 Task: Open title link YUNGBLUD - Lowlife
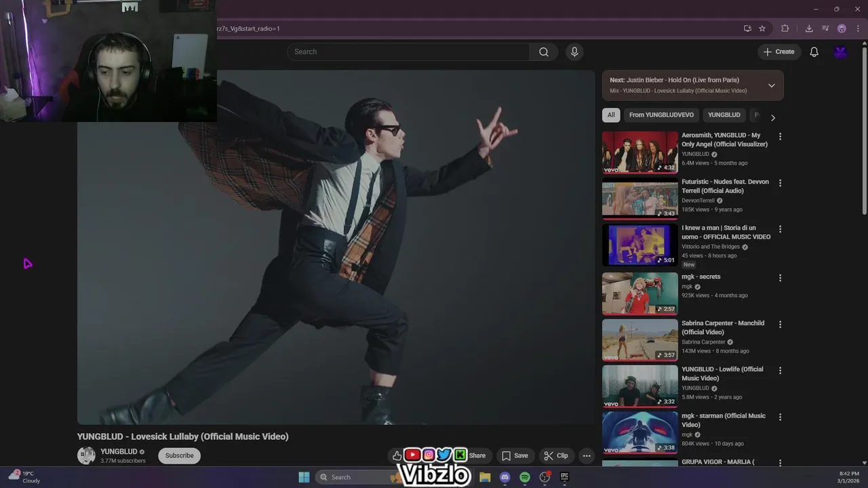[722, 373]
